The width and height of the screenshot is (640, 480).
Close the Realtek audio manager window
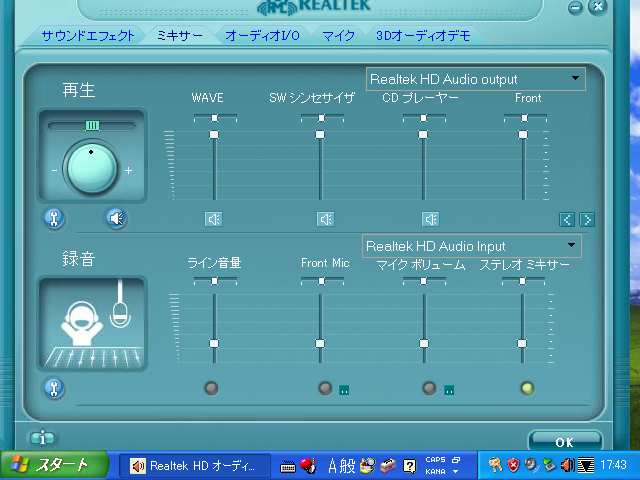[x=598, y=7]
